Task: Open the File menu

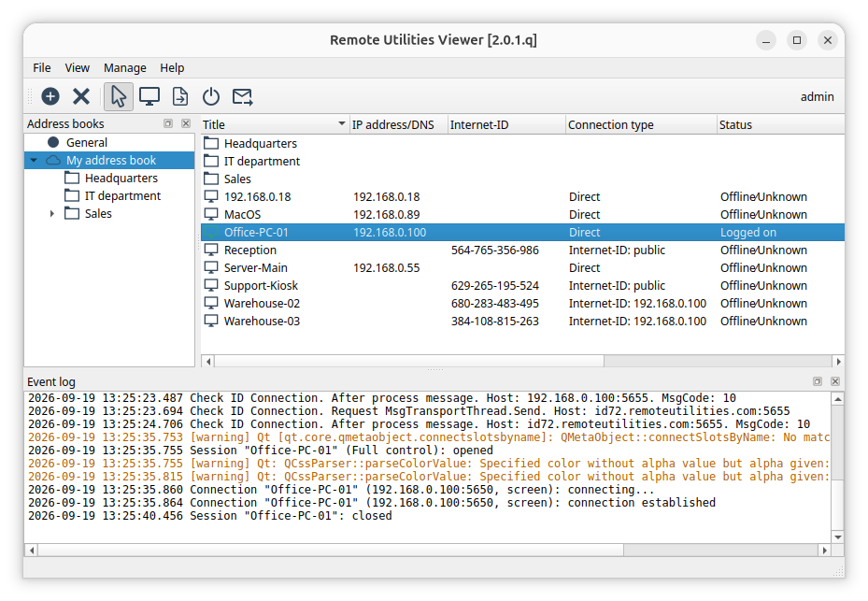Action: 41,67
